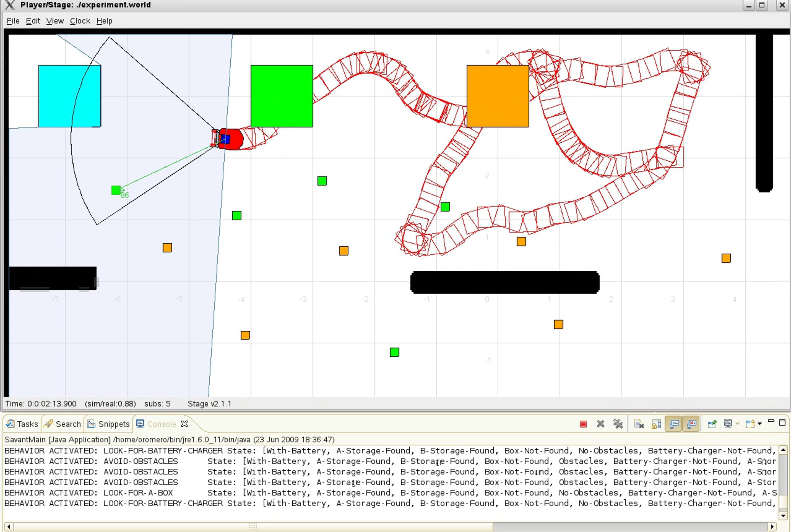The image size is (791, 532).
Task: Expand the Open Console dropdown arrow
Action: [759, 424]
